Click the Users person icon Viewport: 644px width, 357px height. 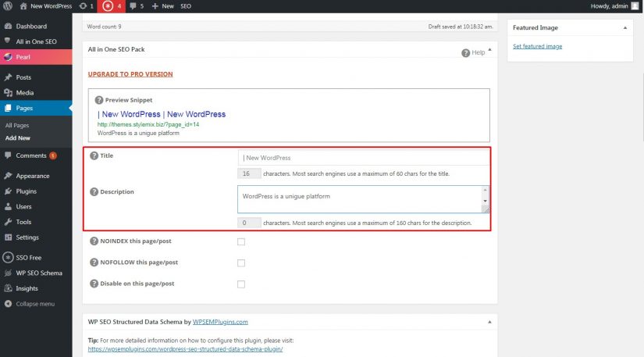click(8, 207)
